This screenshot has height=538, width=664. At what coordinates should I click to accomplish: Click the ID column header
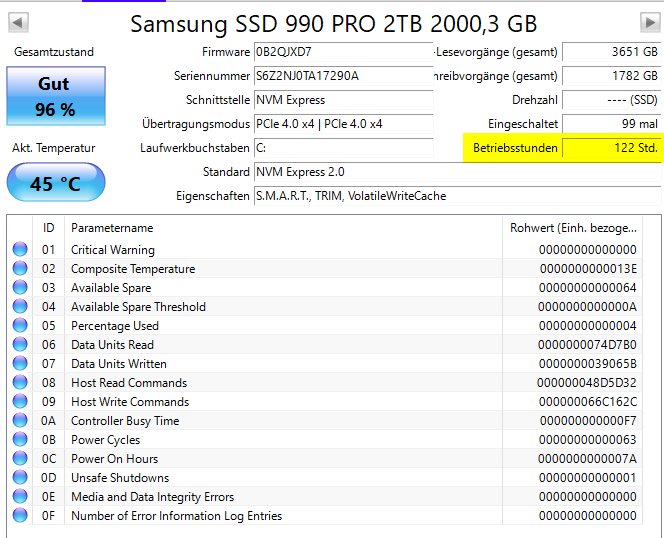pyautogui.click(x=48, y=228)
